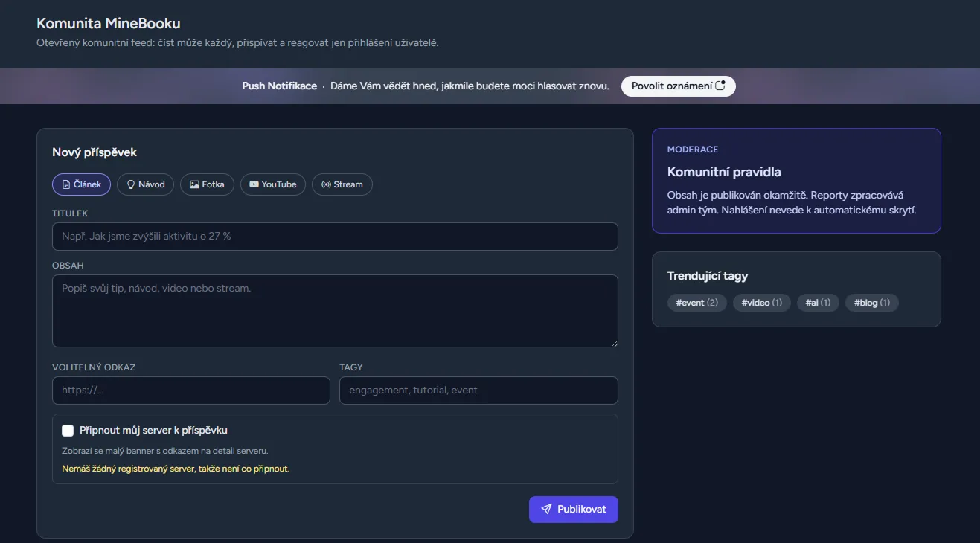Viewport: 980px width, 543px height.
Task: Click the Komunitní pravidla heading
Action: tap(724, 172)
